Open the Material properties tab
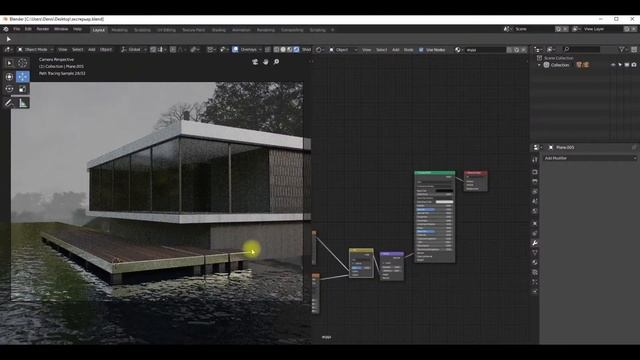The image size is (640, 360). click(535, 262)
